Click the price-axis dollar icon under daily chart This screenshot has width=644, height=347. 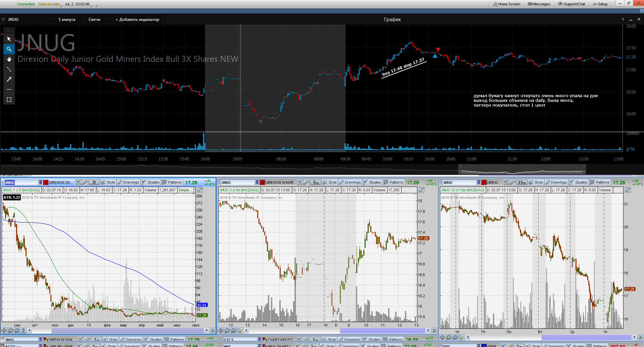24,331
